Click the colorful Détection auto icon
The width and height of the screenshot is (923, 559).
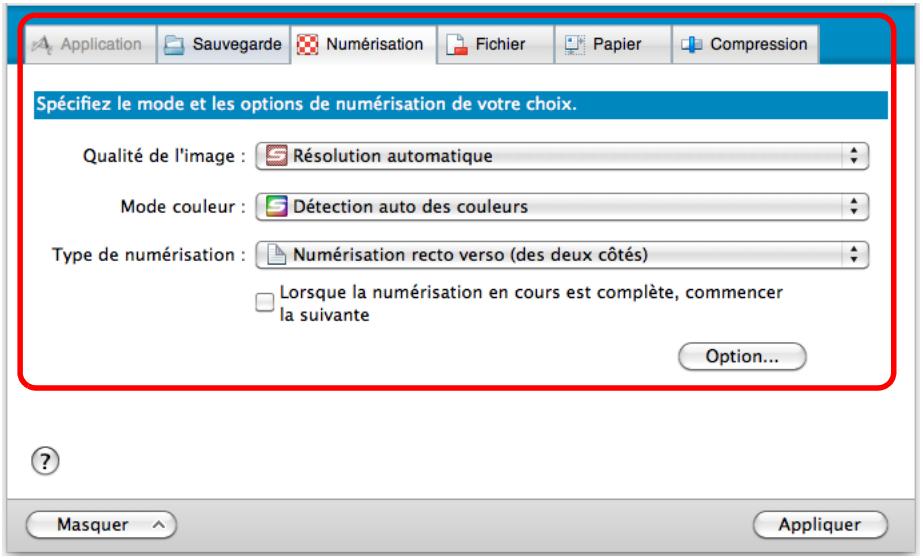tap(277, 207)
